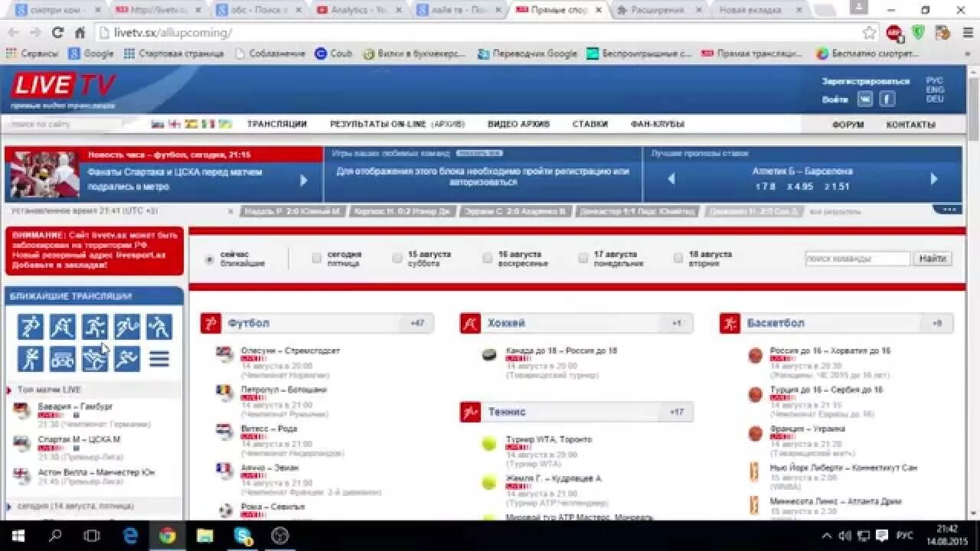Click the Spanish flag filter icon
The height and width of the screenshot is (551, 980).
tap(191, 124)
